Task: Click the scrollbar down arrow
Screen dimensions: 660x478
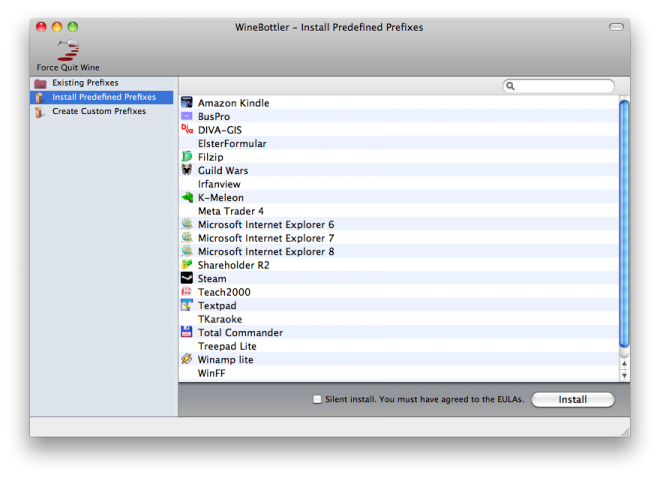Action: pyautogui.click(x=624, y=375)
